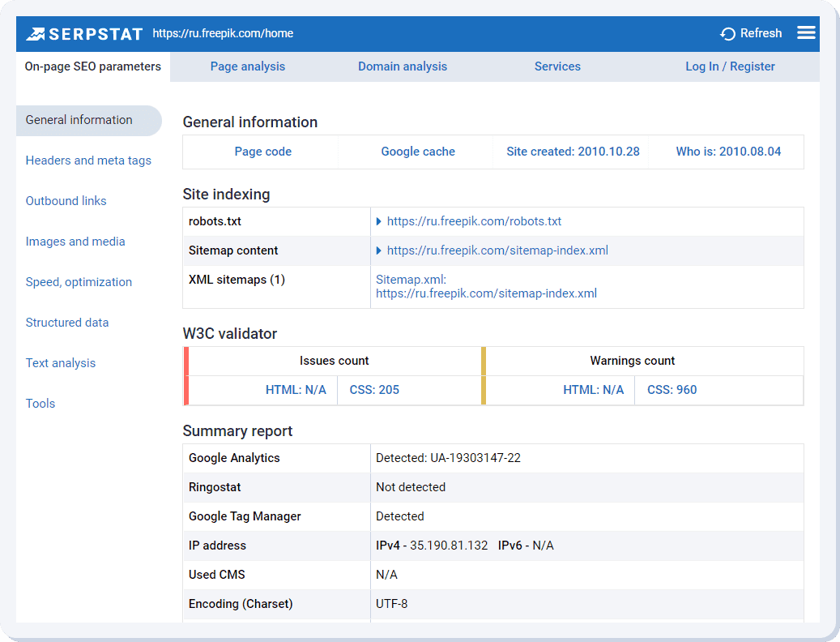The height and width of the screenshot is (642, 840).
Task: Click the Google Analytics row label
Action: [234, 458]
